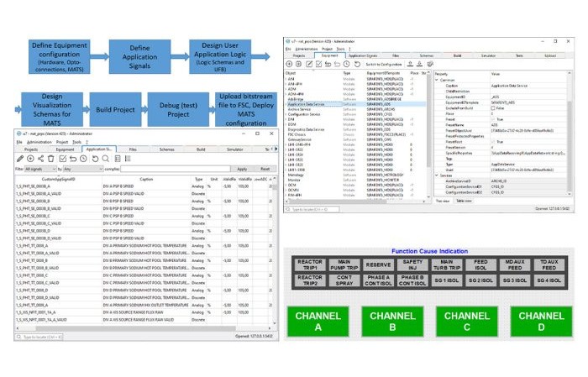Viewport: 588px width, 377px height.
Task: Toggle the ExcludeFromBuild checkbox
Action: tap(494, 108)
